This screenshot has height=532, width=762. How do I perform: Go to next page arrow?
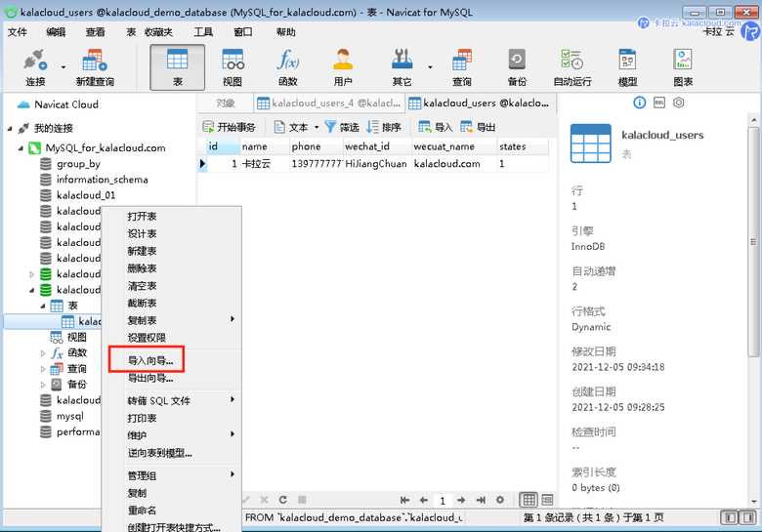point(461,500)
